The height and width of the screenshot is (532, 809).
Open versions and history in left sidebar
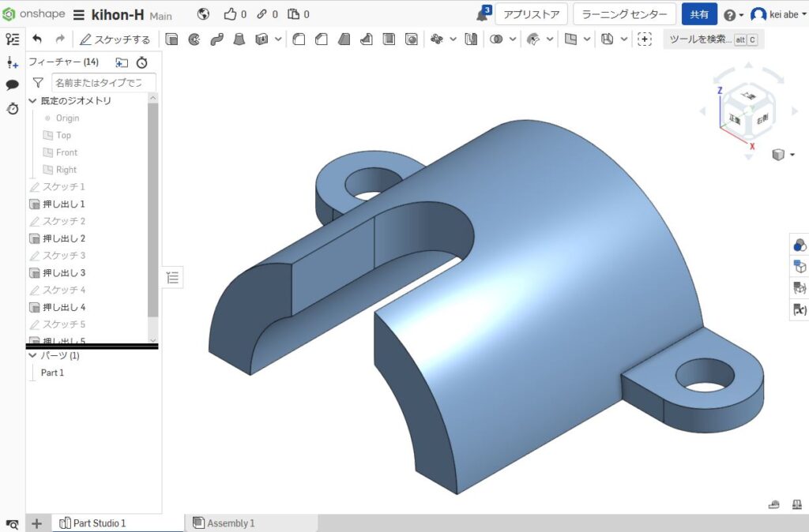tap(13, 108)
